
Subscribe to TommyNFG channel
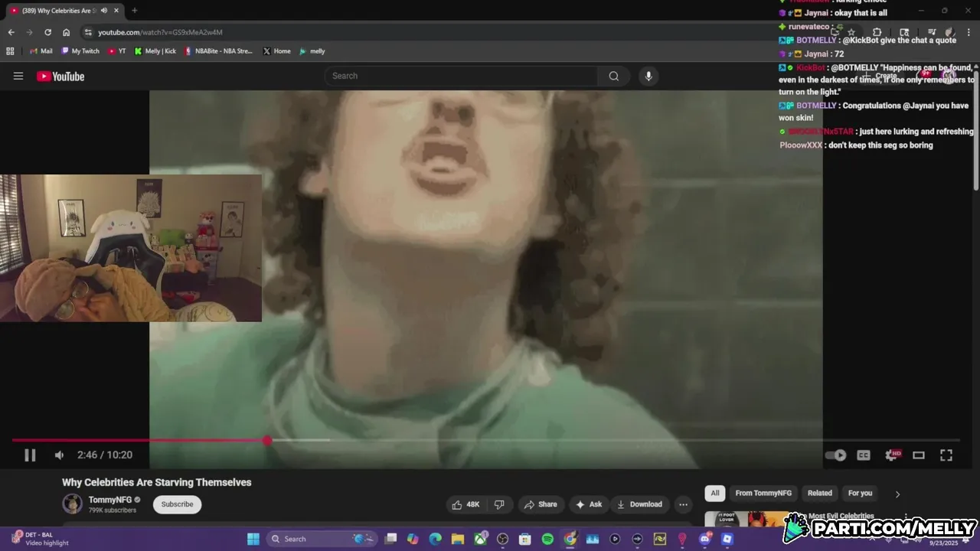pyautogui.click(x=177, y=504)
